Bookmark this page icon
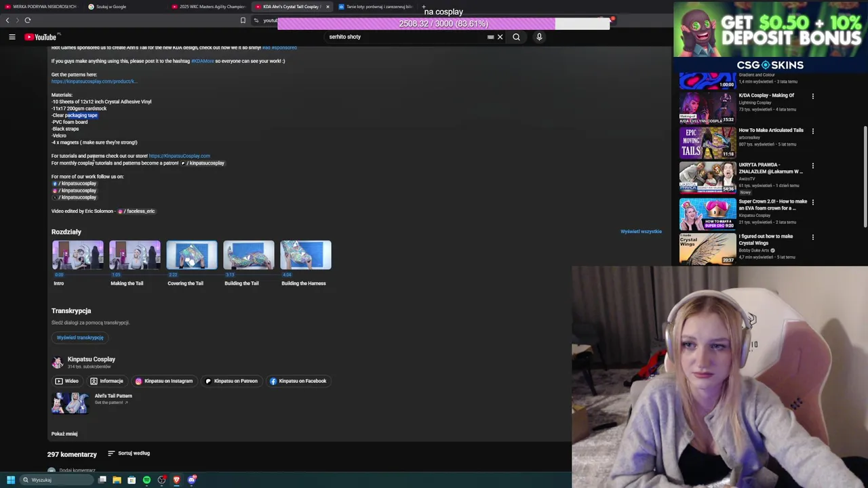Viewport: 868px width, 488px height. (x=243, y=20)
